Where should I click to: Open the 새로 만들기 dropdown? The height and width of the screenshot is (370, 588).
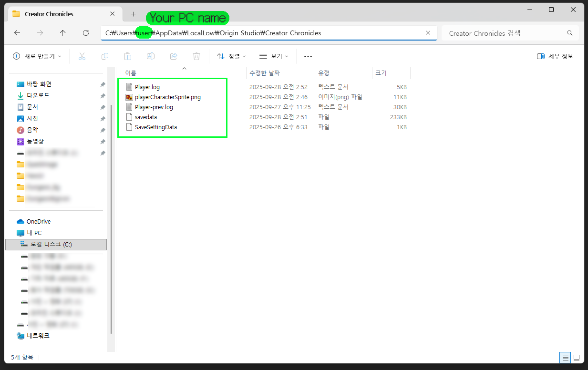[x=37, y=56]
